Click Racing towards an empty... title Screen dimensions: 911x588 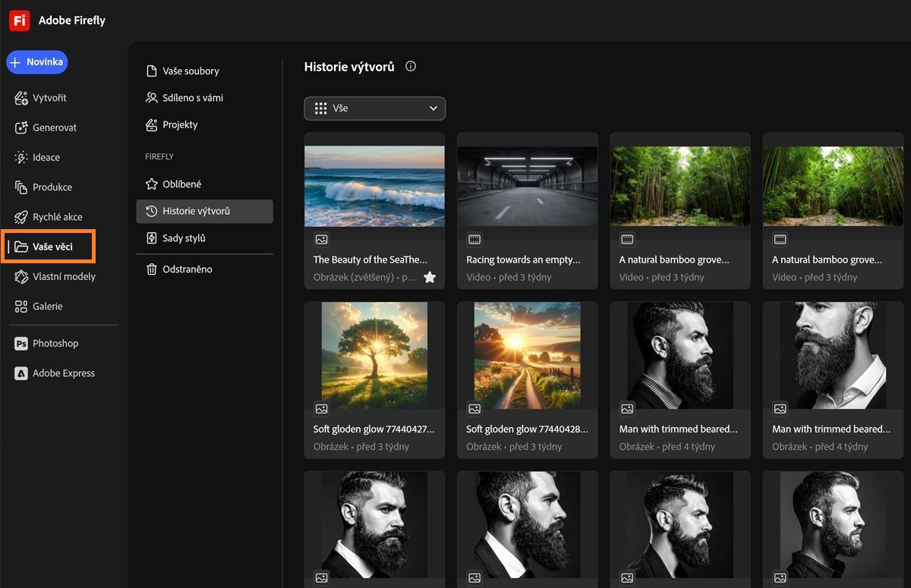523,259
